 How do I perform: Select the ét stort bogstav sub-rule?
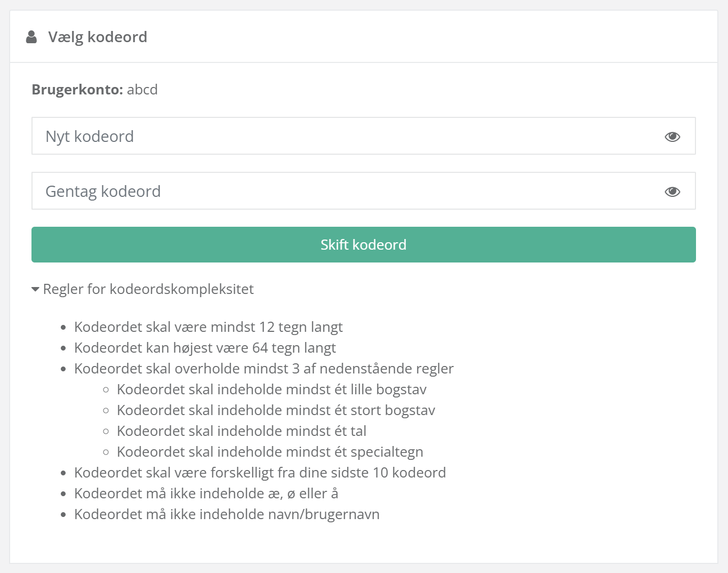pyautogui.click(x=276, y=410)
